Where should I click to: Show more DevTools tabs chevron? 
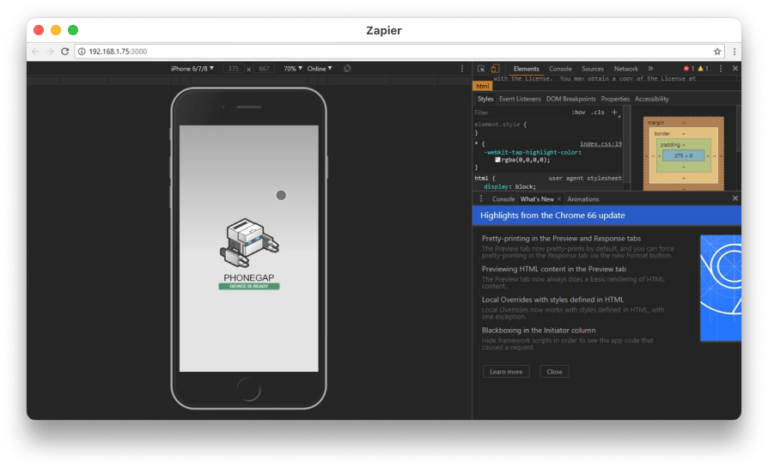pos(650,69)
